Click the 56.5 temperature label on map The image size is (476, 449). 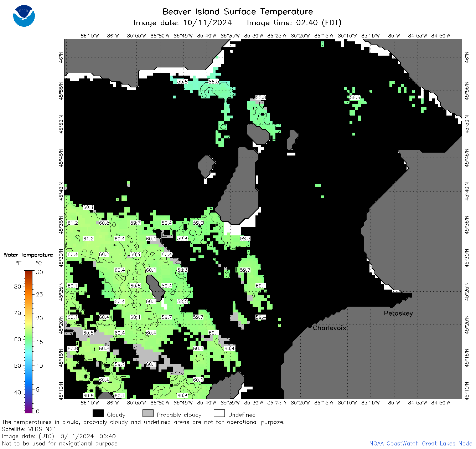click(x=214, y=82)
